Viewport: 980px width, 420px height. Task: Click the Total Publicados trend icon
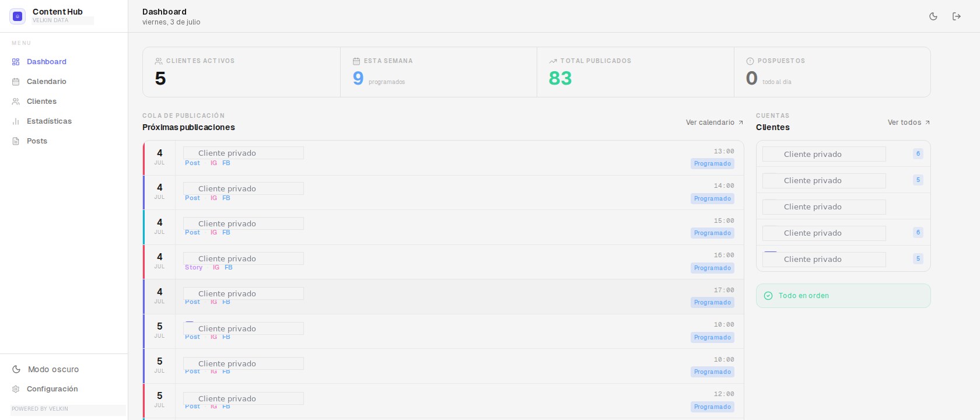point(553,61)
